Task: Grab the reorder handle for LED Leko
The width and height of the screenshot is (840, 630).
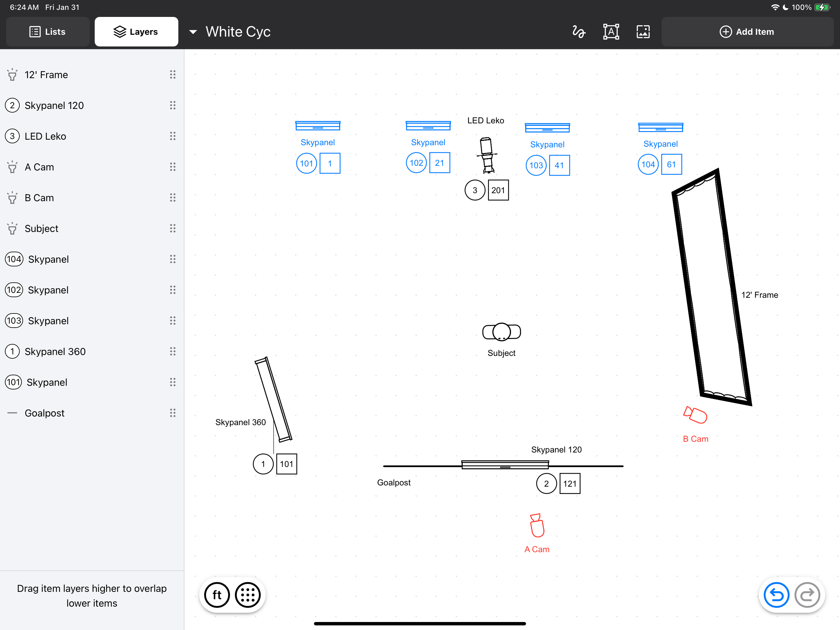Action: click(173, 136)
